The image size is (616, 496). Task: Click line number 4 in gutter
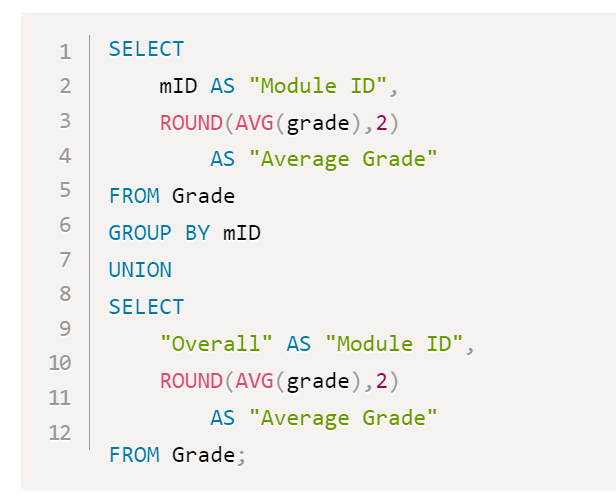click(x=65, y=156)
